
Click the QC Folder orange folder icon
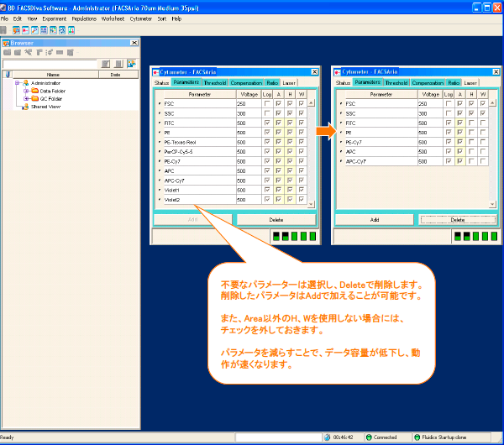click(35, 98)
